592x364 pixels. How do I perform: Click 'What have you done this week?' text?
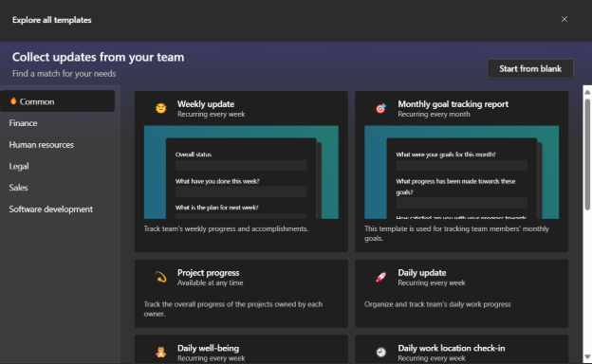click(x=217, y=181)
